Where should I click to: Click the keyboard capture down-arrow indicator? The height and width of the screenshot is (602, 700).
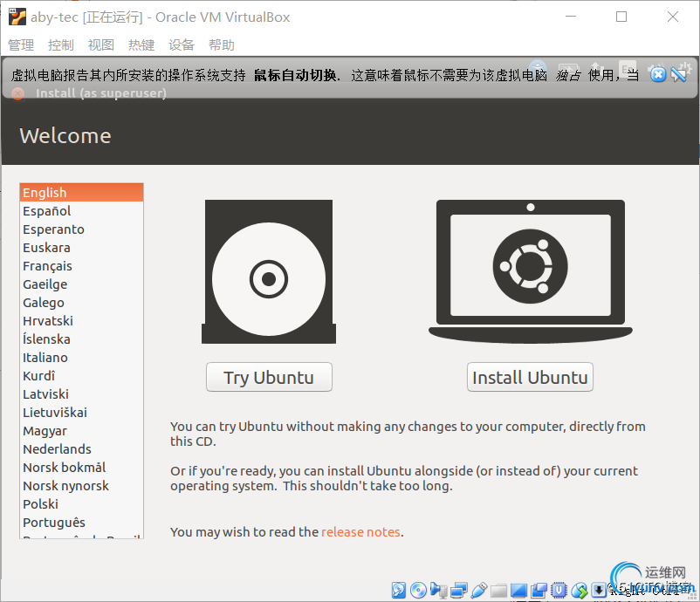[x=598, y=590]
